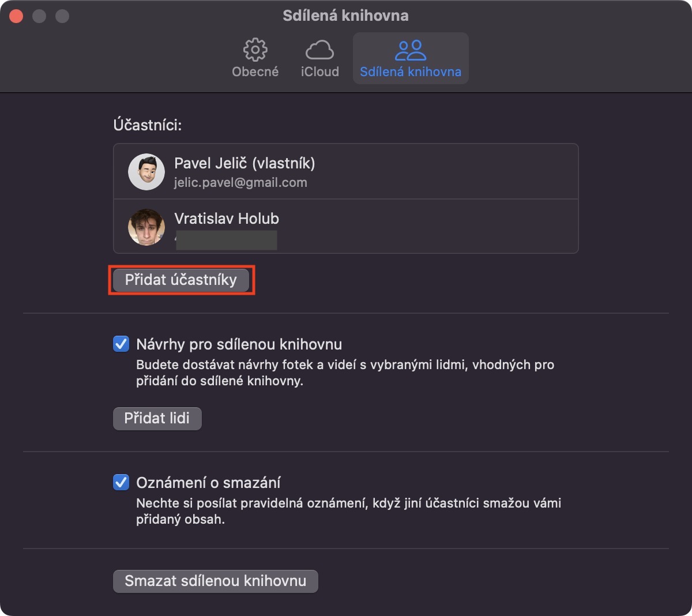Click Vratislav Holub's profile photo
Screen dimensions: 692x616
click(x=146, y=227)
